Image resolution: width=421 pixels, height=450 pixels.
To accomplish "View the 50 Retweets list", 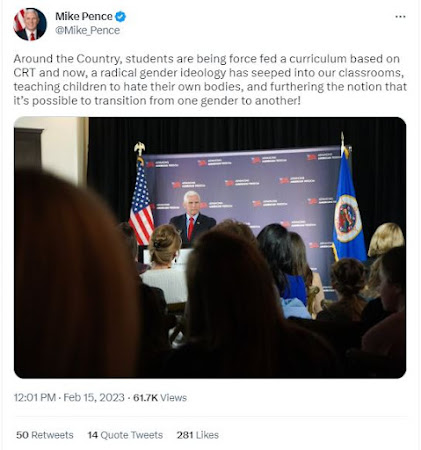I will tap(45, 435).
